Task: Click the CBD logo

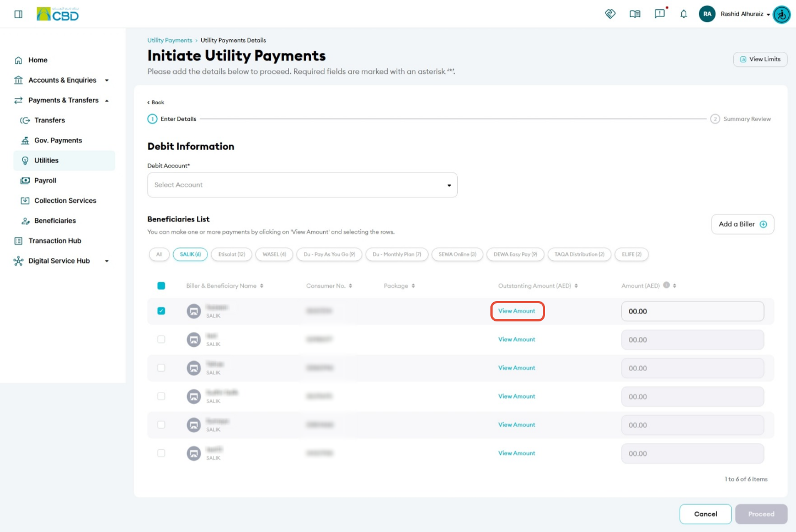Action: coord(57,14)
